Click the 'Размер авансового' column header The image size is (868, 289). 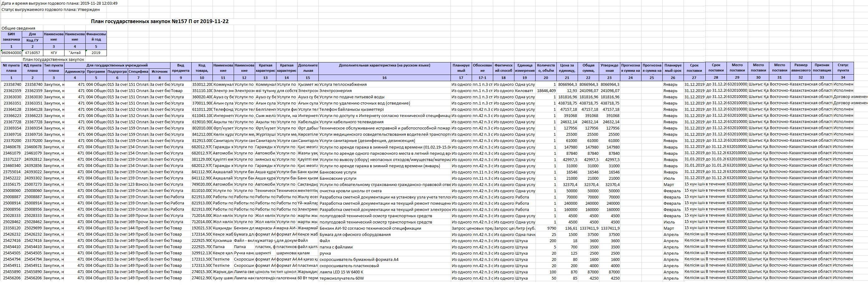pyautogui.click(x=801, y=68)
